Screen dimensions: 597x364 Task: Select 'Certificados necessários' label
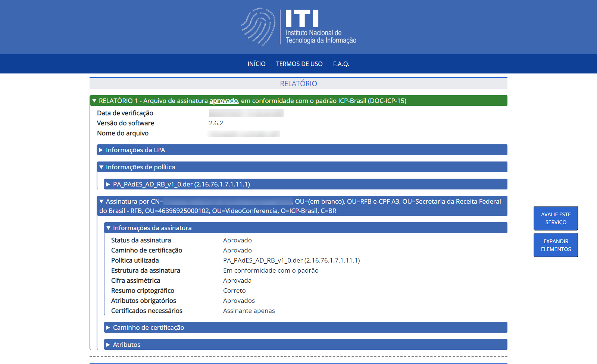pos(147,311)
